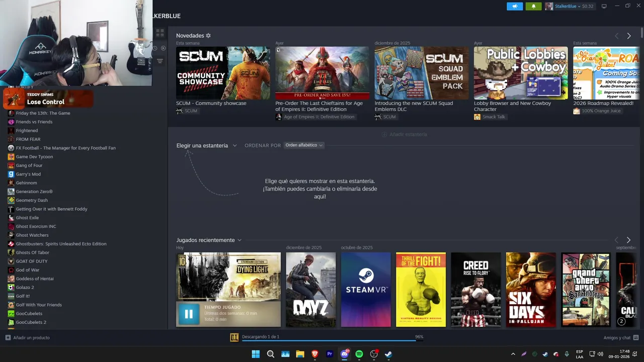The image size is (644, 362).
Task: Open the wallet balance $0.32
Action: (x=588, y=7)
